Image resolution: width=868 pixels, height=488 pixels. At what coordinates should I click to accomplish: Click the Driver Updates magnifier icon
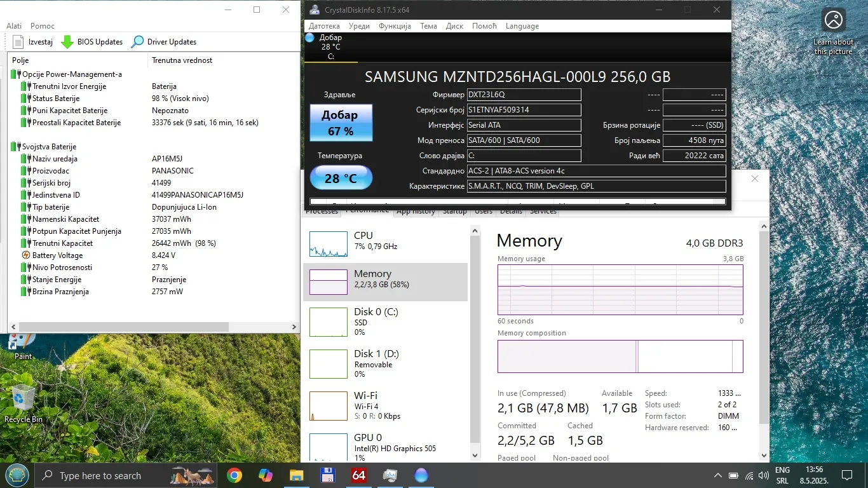point(137,42)
